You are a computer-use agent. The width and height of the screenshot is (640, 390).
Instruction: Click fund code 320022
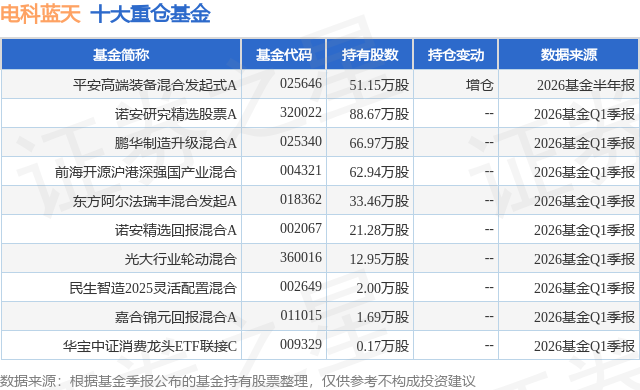pos(301,113)
